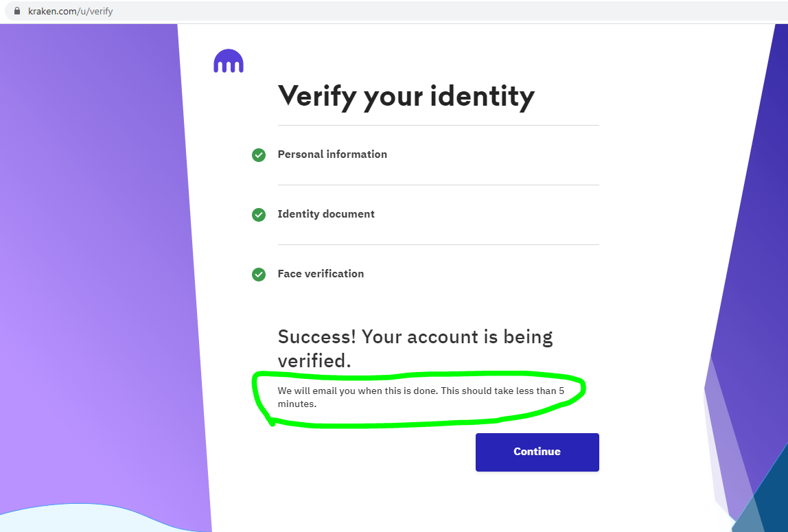Click the Continue button
This screenshot has width=788, height=532.
537,452
